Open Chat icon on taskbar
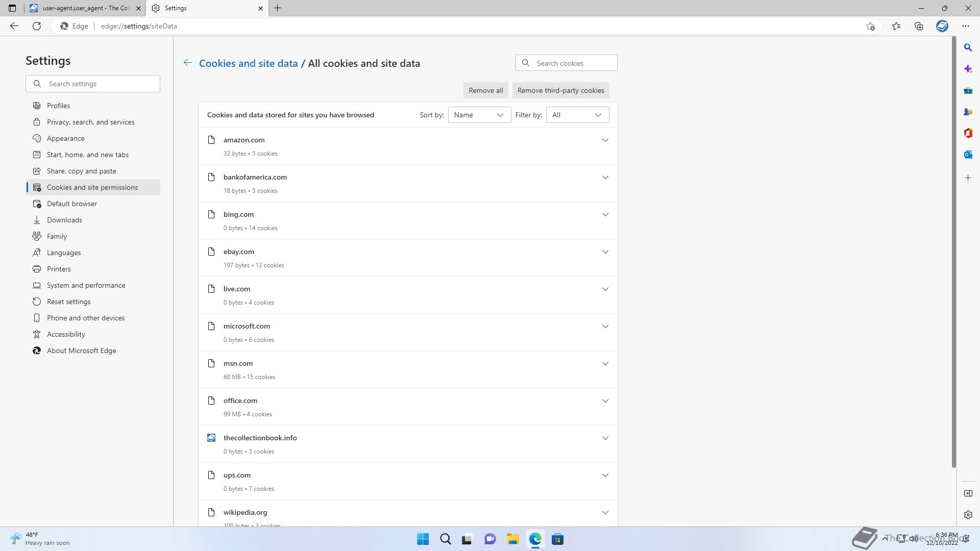Viewport: 980px width, 551px height. pos(490,539)
